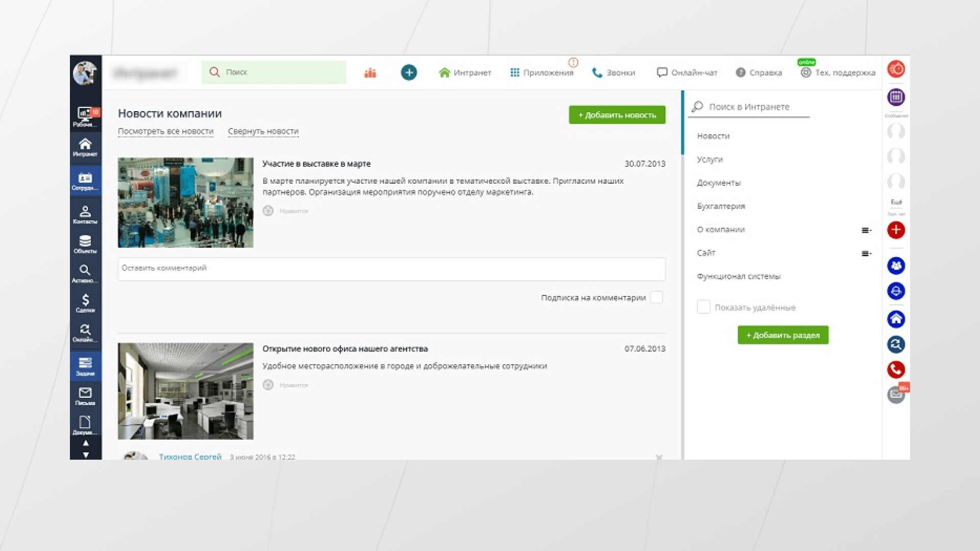Open Интранет in the left sidebar
This screenshot has width=980, height=551.
pyautogui.click(x=85, y=147)
